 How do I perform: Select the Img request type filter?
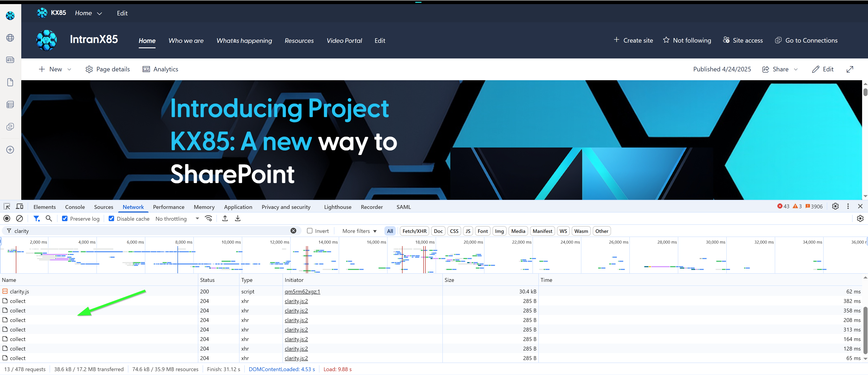499,231
